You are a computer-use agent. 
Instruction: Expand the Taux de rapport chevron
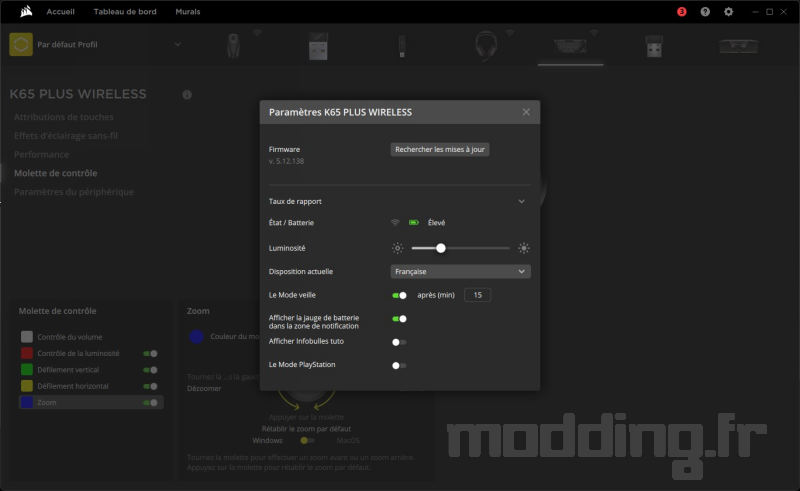[x=521, y=201]
